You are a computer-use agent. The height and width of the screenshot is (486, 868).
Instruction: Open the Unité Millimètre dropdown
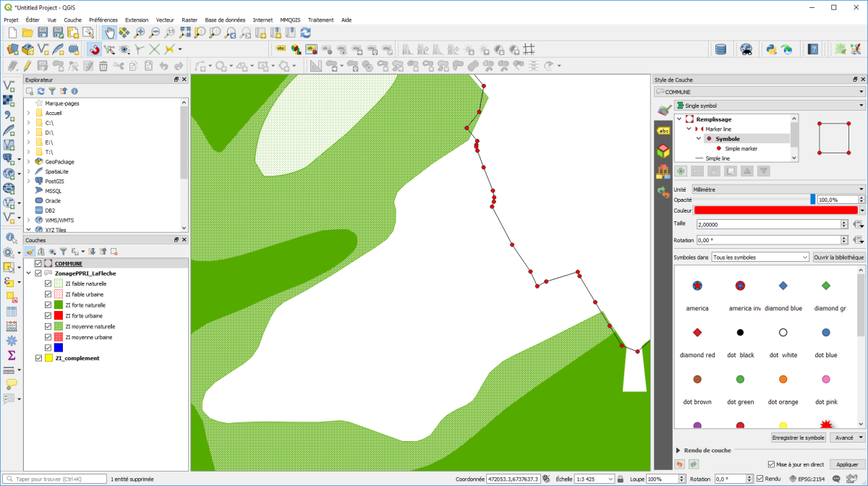pyautogui.click(x=778, y=189)
